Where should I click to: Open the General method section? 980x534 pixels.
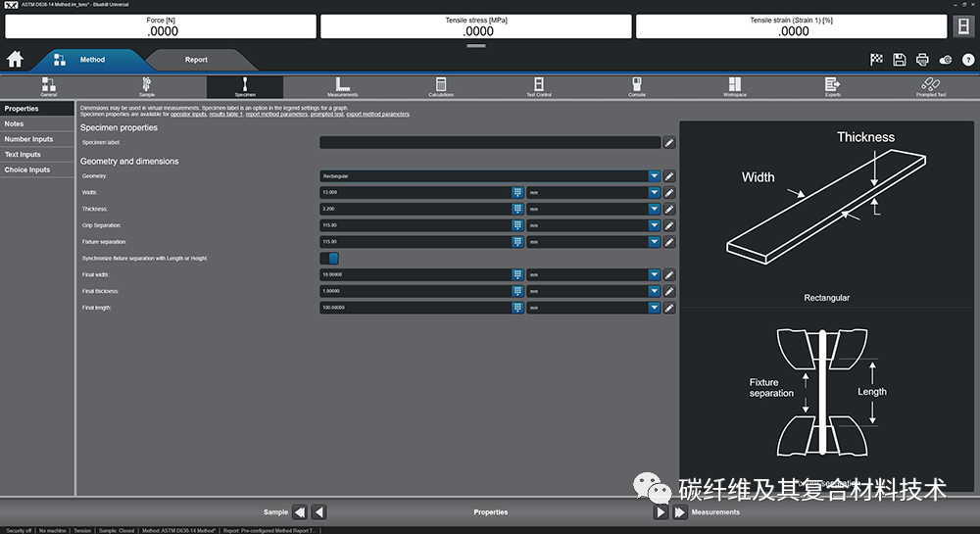coord(49,86)
